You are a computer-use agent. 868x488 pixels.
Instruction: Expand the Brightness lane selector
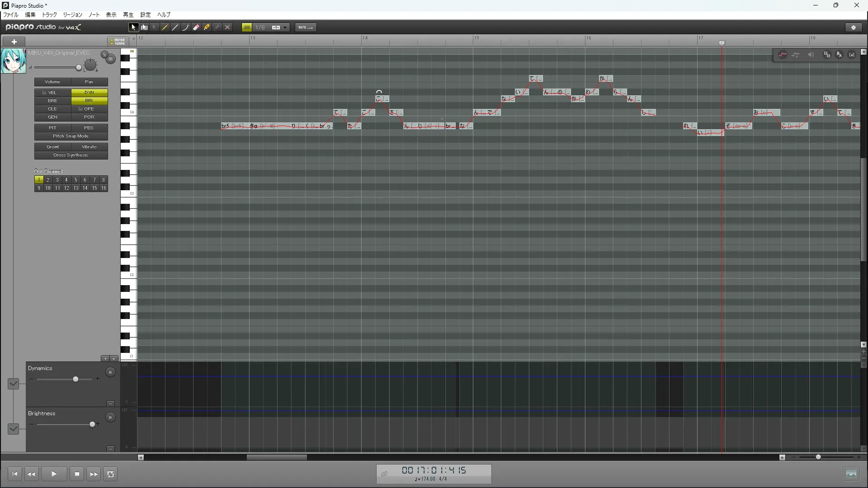[x=14, y=428]
